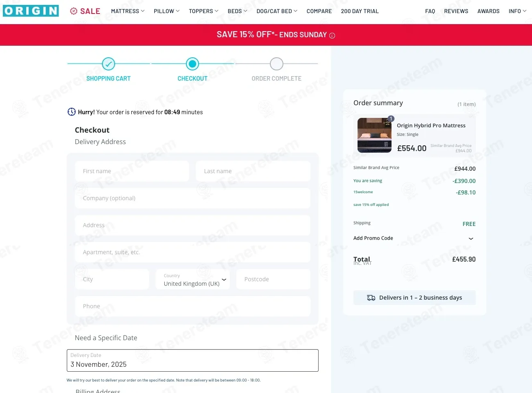Select the Delivery Date field
532x393 pixels.
click(x=192, y=361)
